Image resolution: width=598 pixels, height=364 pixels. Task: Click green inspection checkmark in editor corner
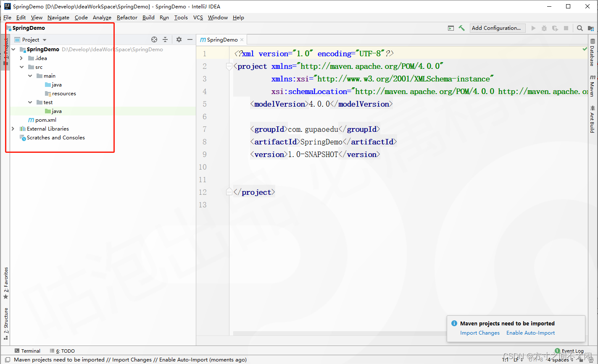coord(585,49)
